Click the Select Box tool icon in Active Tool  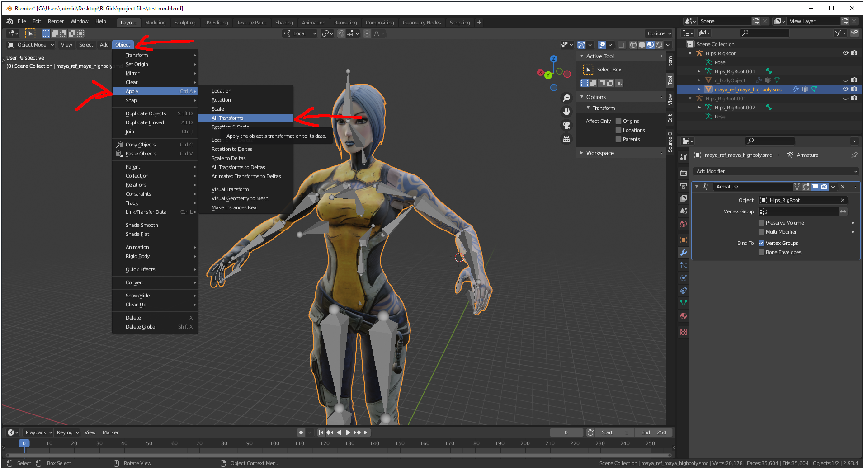point(588,70)
